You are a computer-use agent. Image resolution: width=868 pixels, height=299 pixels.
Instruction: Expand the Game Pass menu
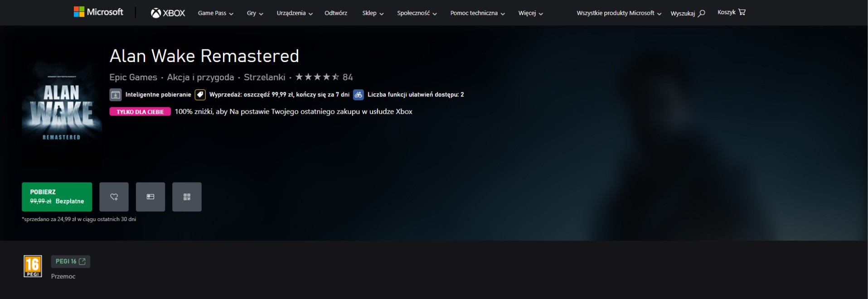[x=215, y=13]
